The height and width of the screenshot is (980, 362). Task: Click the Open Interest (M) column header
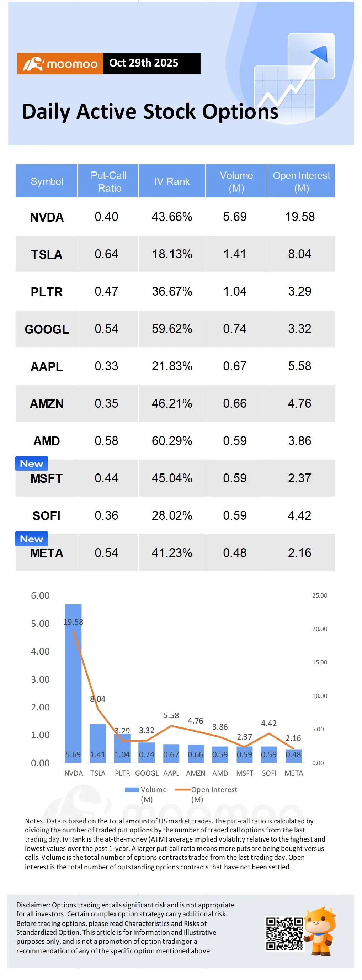(x=301, y=181)
